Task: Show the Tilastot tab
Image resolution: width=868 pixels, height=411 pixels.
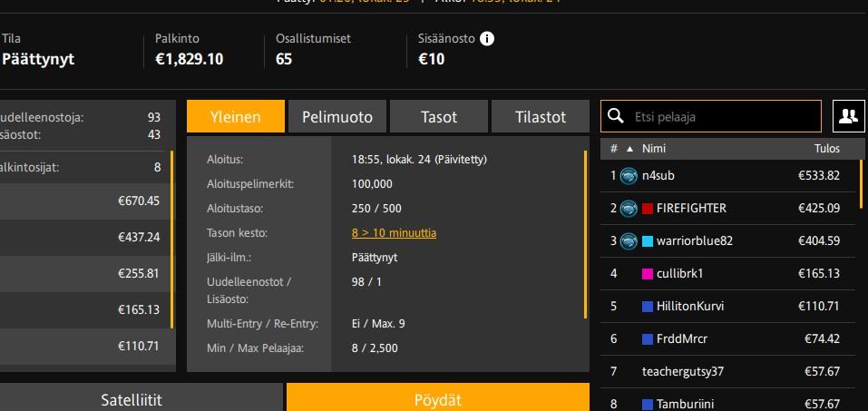Action: click(x=540, y=117)
